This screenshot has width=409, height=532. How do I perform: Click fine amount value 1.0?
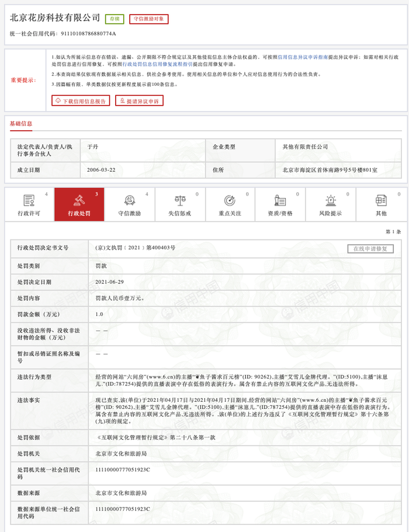coord(99,314)
